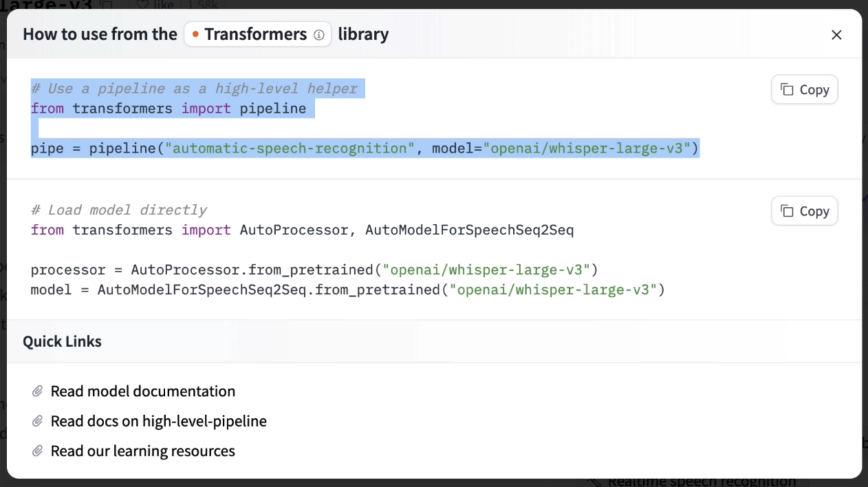Open Read docs on high-level-pipeline link
This screenshot has width=868, height=487.
click(159, 421)
